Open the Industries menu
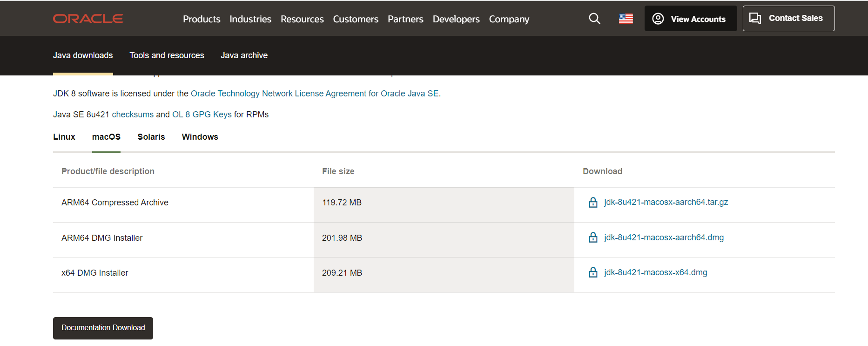868x346 pixels. click(250, 19)
